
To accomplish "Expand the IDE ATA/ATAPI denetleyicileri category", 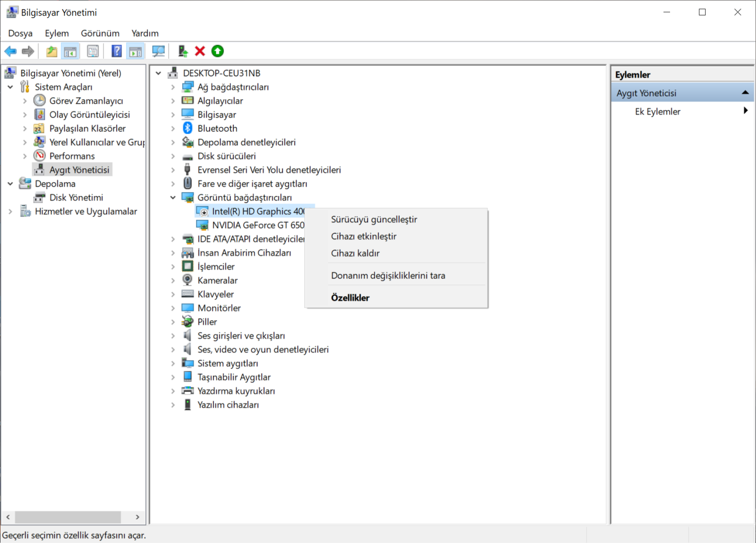I will pyautogui.click(x=173, y=239).
